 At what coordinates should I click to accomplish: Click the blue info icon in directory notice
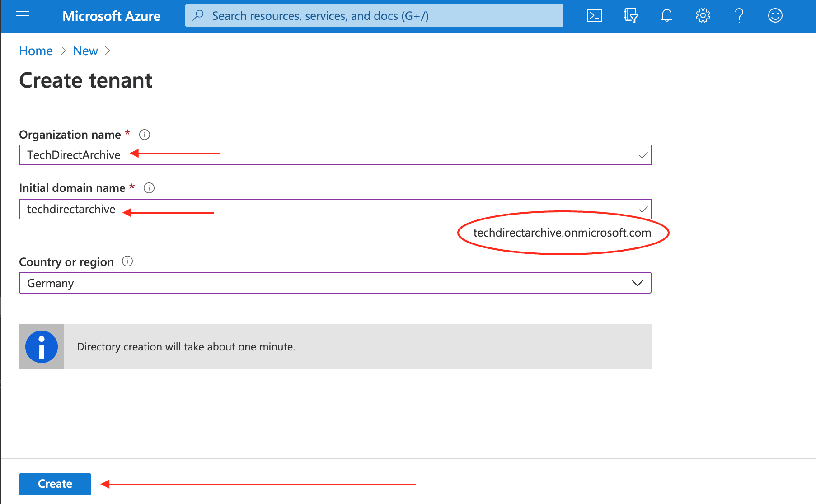click(x=42, y=347)
